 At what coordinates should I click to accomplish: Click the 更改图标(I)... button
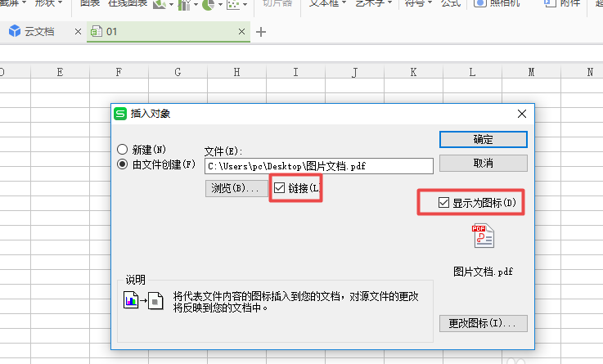[x=483, y=323]
